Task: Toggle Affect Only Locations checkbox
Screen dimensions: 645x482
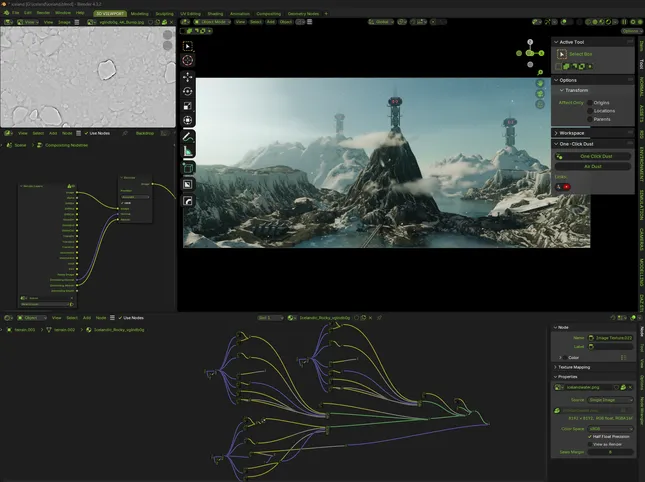Action: click(x=590, y=111)
